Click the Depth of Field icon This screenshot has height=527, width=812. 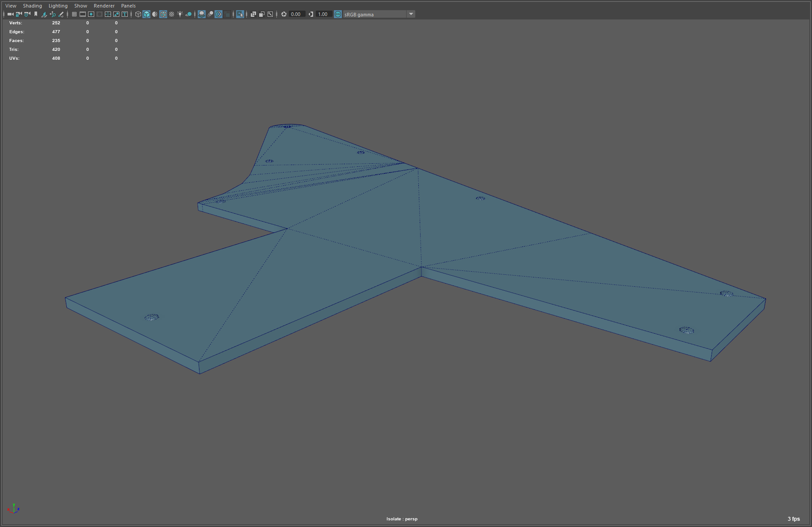[x=227, y=14]
